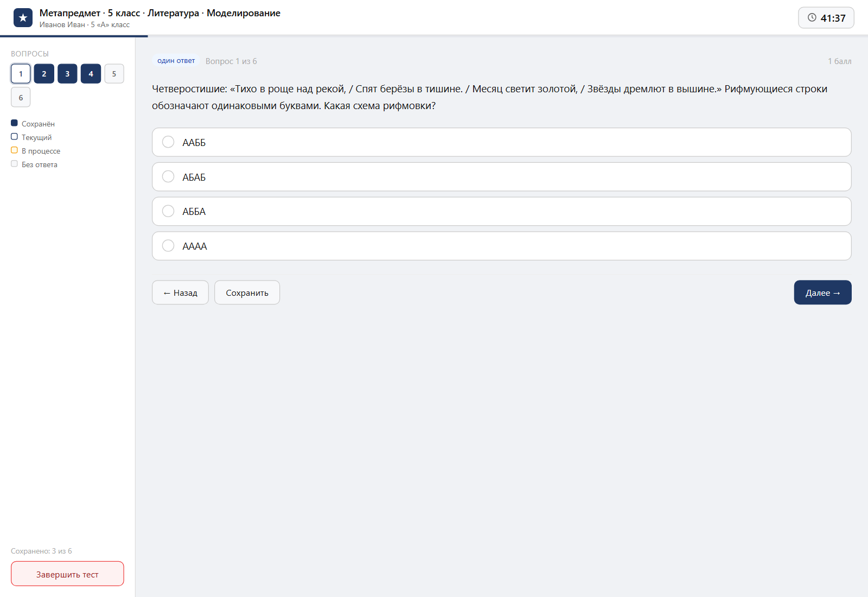Go forward with Далее button
The width and height of the screenshot is (868, 597).
coord(822,293)
